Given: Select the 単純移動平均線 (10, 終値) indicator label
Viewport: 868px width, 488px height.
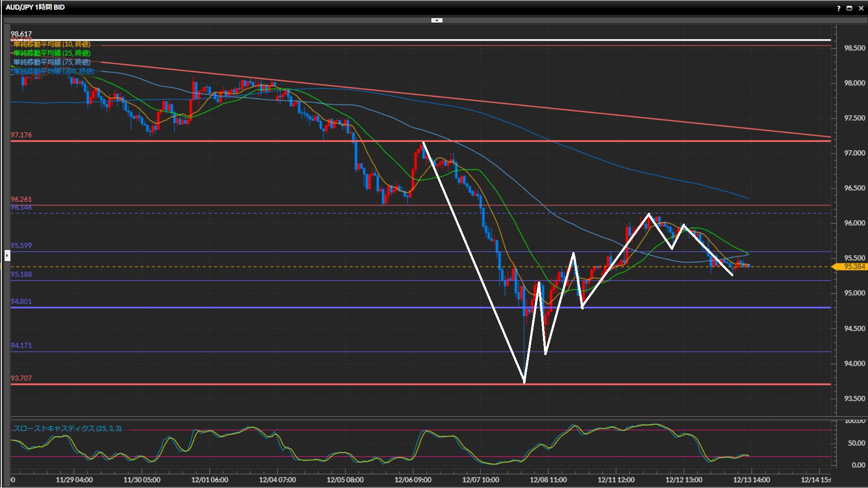Looking at the screenshot, I should [52, 44].
